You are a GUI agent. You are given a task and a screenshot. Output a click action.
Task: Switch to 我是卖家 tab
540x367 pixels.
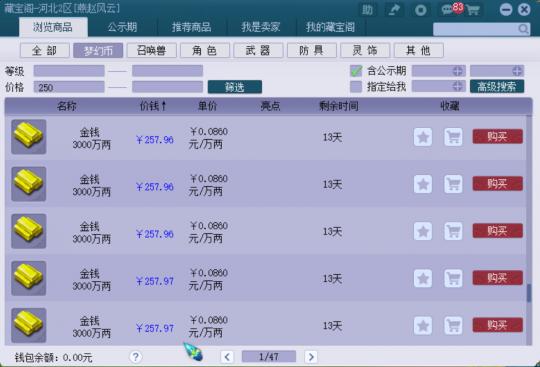point(261,27)
